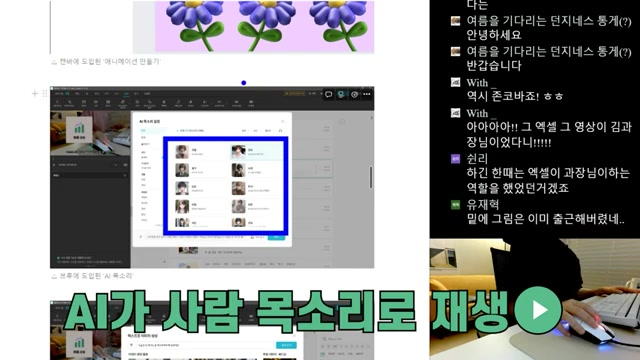The width and height of the screenshot is (640, 360).
Task: Select the purple flowers image
Action: [x=264, y=27]
